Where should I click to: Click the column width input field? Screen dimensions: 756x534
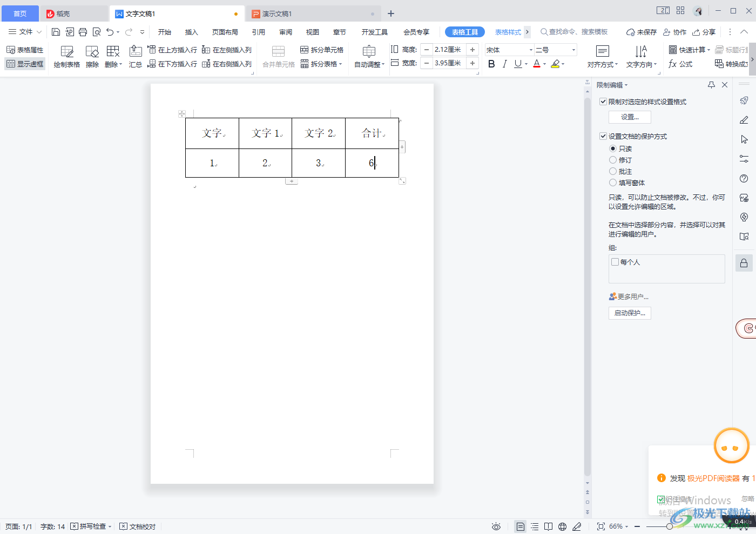tap(449, 63)
